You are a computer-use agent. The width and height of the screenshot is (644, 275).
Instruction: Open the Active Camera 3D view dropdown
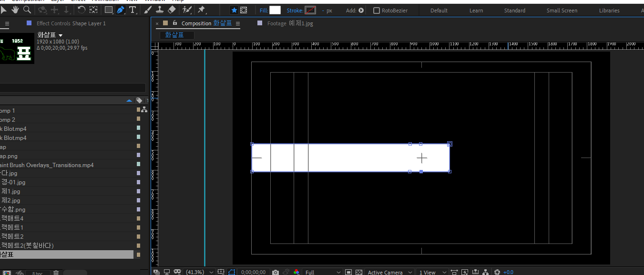click(388, 272)
